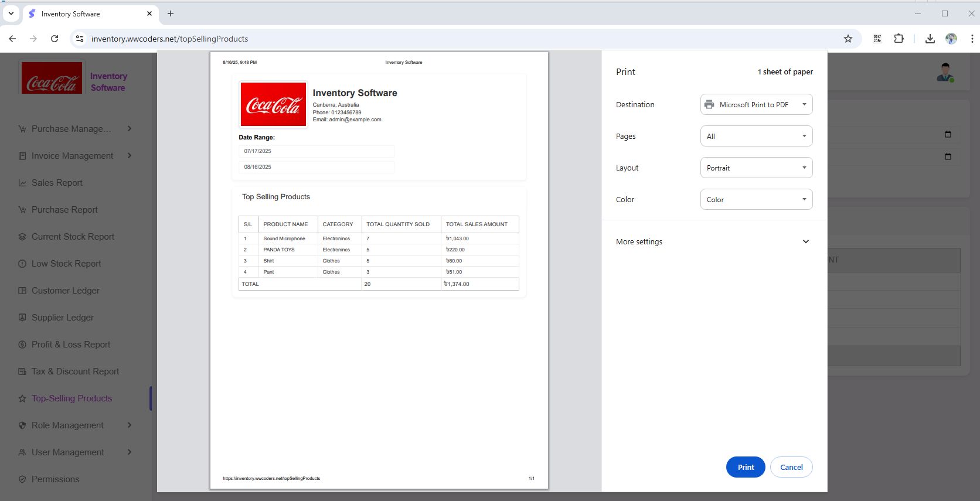This screenshot has height=501, width=980.
Task: Open the browser Extensions icon
Action: tap(899, 39)
